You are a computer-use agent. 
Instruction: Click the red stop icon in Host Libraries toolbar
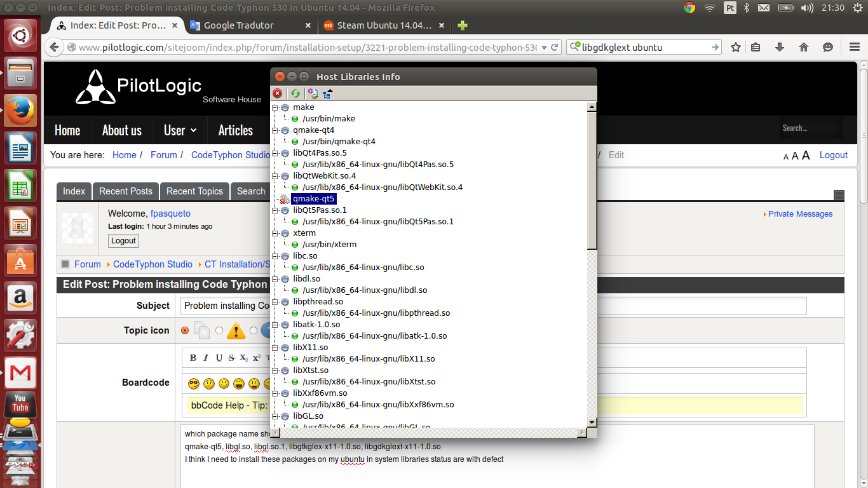tap(278, 93)
